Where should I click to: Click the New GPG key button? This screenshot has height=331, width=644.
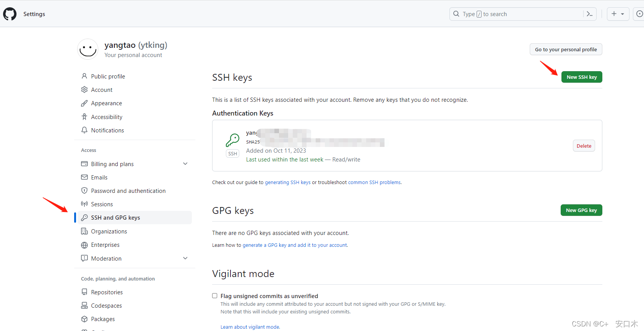coord(581,210)
